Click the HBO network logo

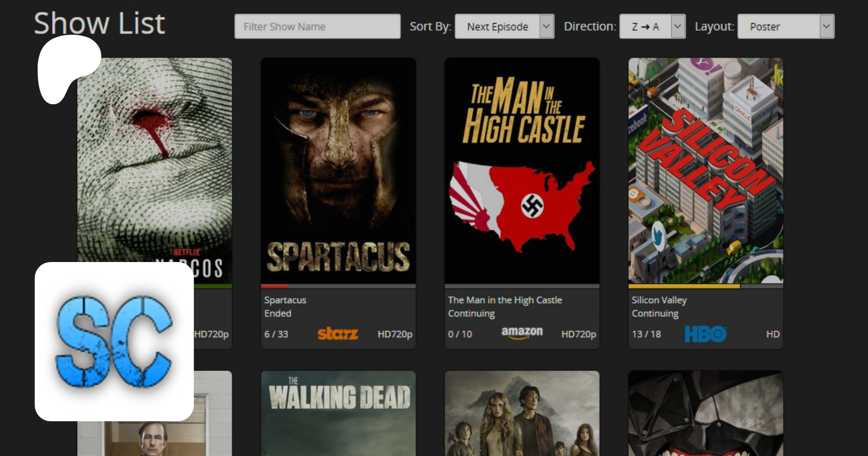pyautogui.click(x=705, y=334)
